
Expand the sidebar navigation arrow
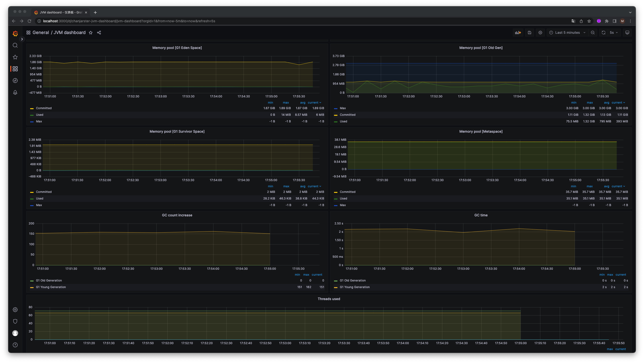coord(22,39)
